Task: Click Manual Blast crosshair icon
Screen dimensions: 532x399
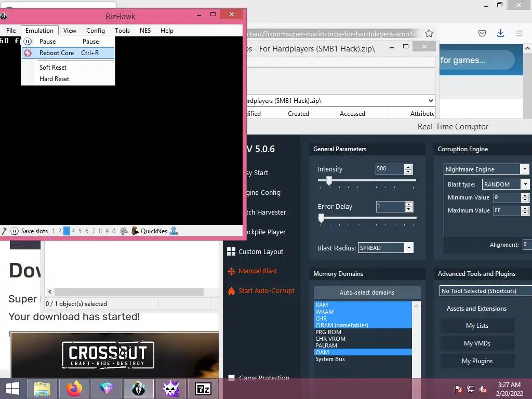Action: tap(231, 271)
